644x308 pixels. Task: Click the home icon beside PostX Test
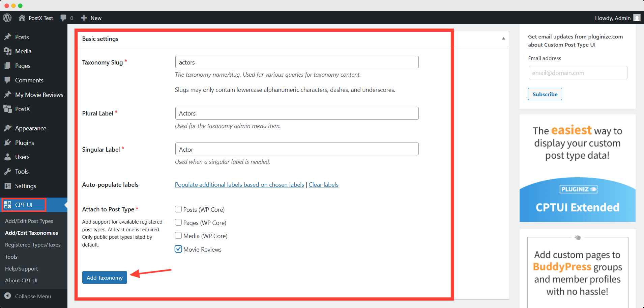[22, 18]
